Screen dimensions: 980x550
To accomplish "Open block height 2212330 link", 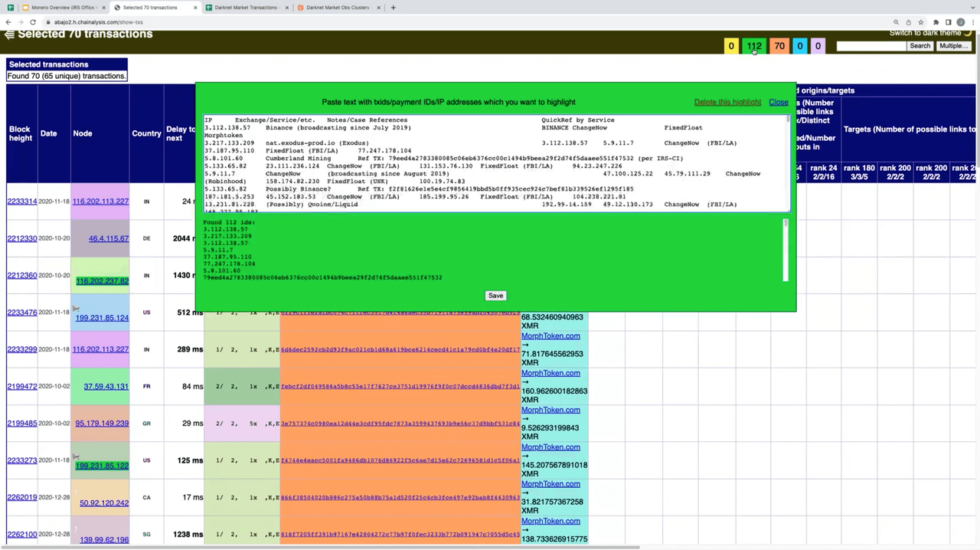I will pyautogui.click(x=22, y=238).
